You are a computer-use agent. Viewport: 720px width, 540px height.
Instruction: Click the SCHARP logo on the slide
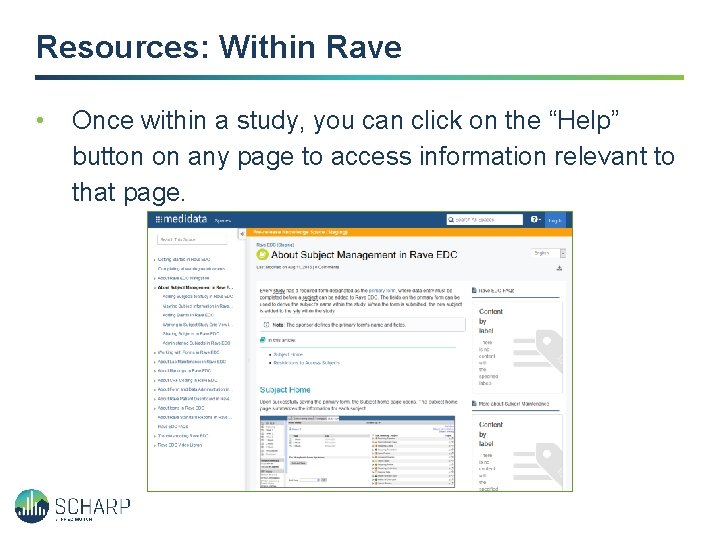pos(73,506)
